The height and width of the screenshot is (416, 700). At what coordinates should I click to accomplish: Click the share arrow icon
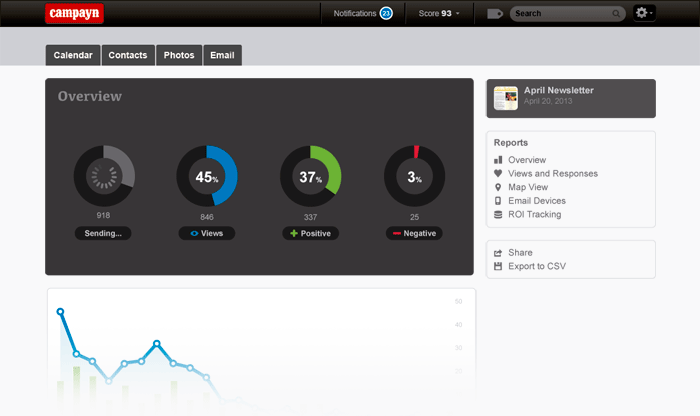coord(498,253)
